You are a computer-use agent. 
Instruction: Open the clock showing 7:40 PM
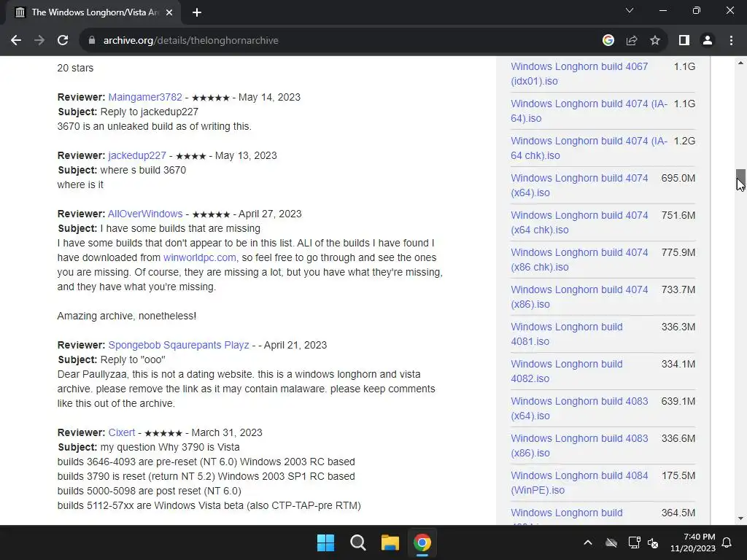(x=693, y=542)
